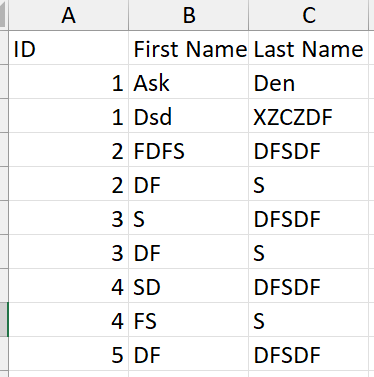Select the cell containing Dsd
This screenshot has height=377, width=374.
click(189, 116)
